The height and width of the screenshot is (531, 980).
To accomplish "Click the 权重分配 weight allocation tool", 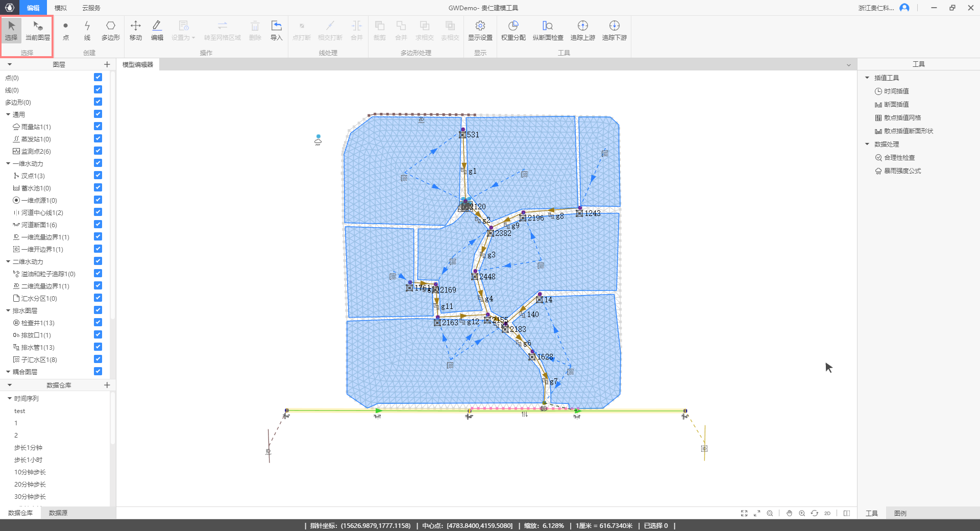I will click(513, 30).
